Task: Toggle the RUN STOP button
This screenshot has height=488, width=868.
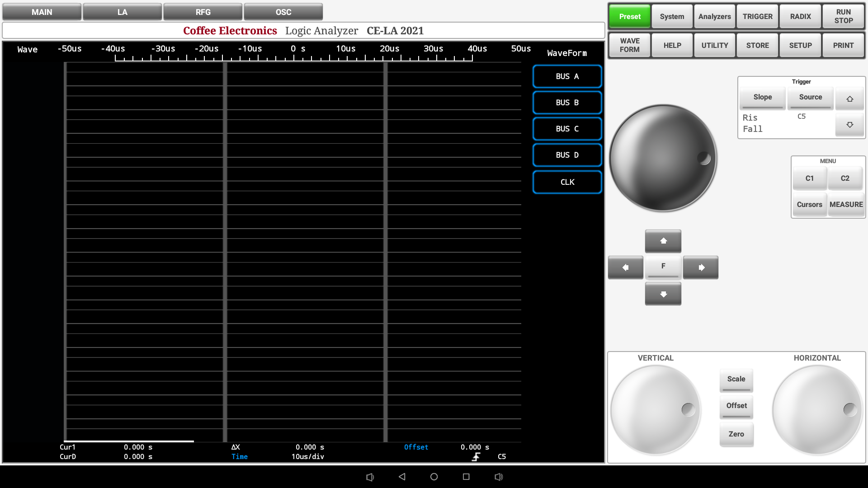Action: point(843,16)
